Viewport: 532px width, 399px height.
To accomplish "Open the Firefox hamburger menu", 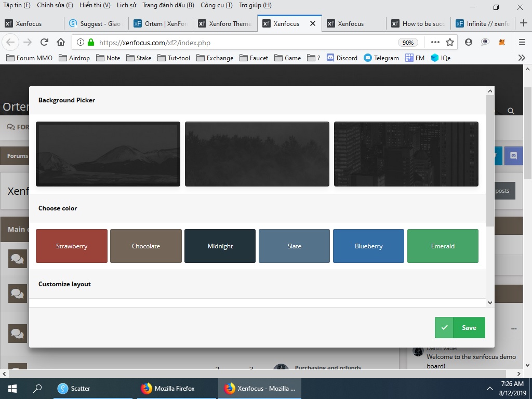I will point(522,42).
